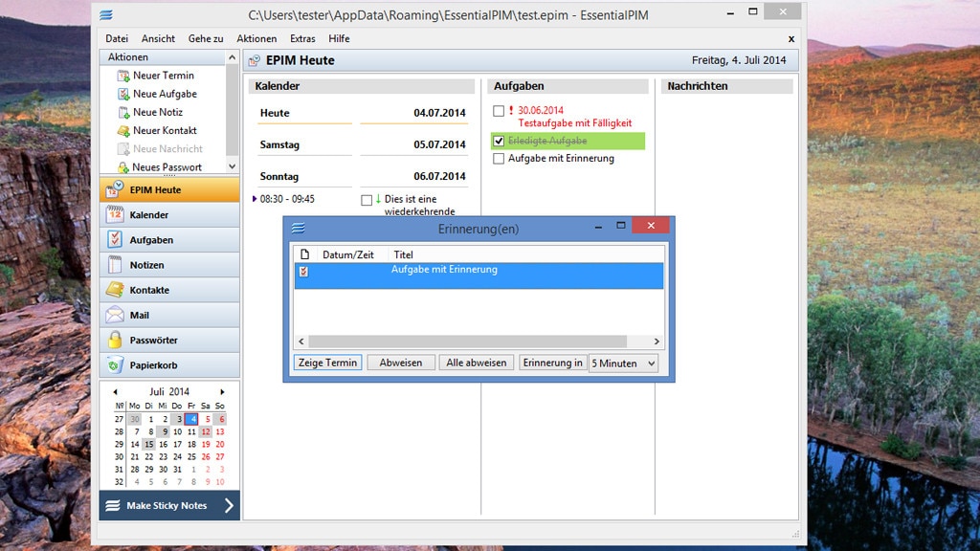The height and width of the screenshot is (551, 980).
Task: Click the green down arrow on recurring appointment
Action: [x=378, y=199]
